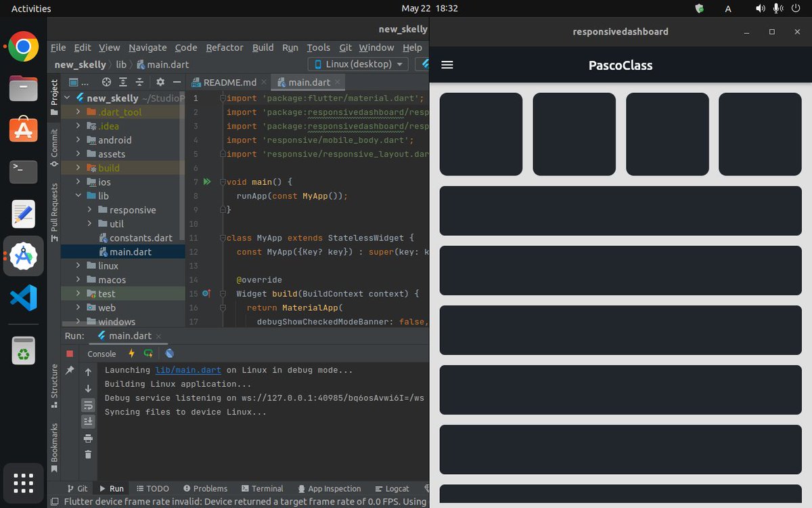Open Ubuntu Show Applications grid
The width and height of the screenshot is (812, 508).
[x=24, y=483]
